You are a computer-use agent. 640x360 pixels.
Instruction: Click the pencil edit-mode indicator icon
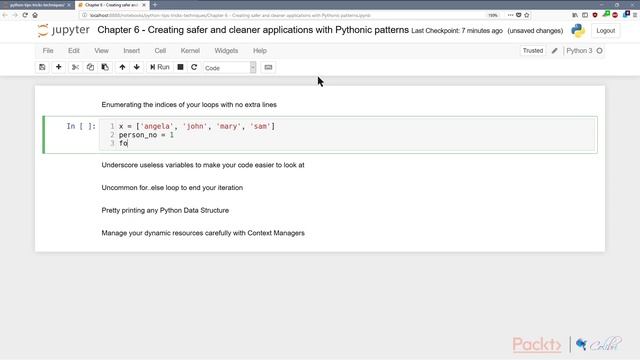(554, 51)
